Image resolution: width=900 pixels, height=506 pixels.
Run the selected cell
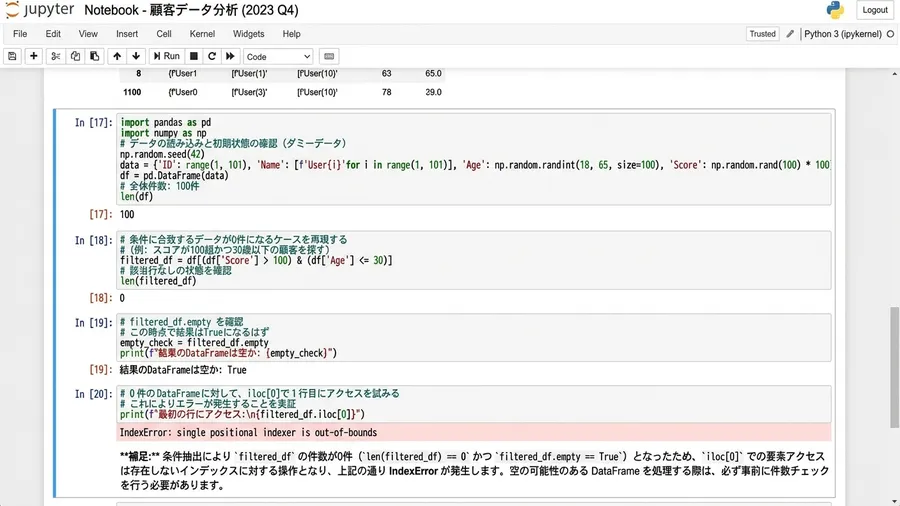click(x=166, y=56)
